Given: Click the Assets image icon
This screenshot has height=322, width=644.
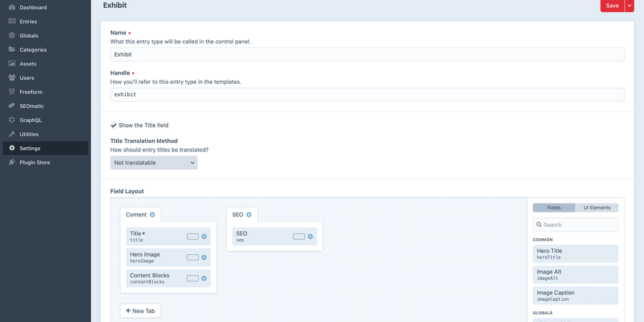Looking at the screenshot, I should (x=12, y=64).
